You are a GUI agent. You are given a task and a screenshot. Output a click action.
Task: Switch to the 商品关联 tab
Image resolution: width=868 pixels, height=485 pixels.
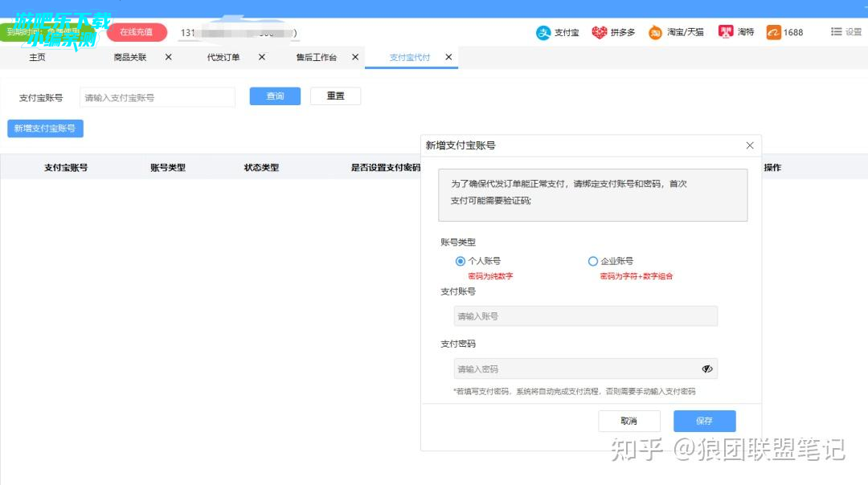tap(130, 58)
